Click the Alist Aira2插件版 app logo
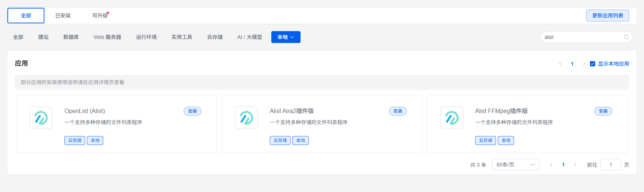 pyautogui.click(x=246, y=118)
